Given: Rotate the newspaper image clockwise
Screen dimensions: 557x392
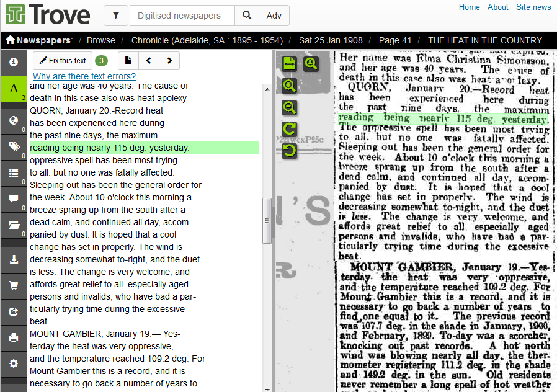Looking at the screenshot, I should (x=289, y=129).
